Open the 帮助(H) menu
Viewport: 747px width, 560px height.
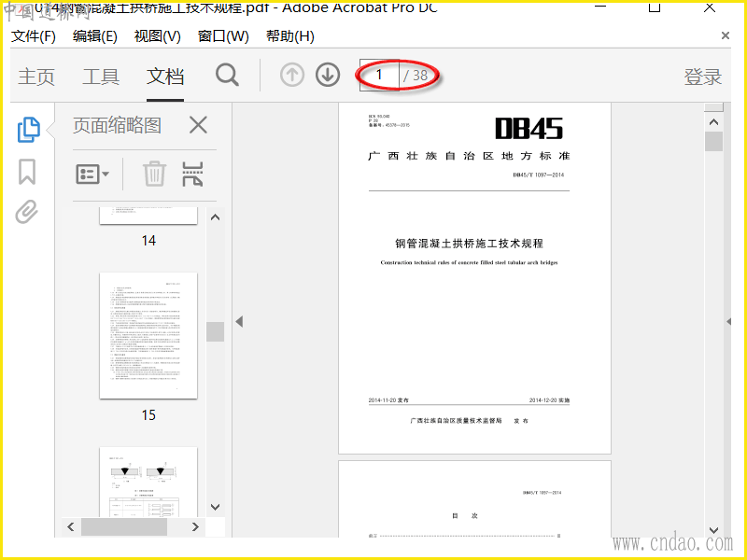tap(289, 36)
